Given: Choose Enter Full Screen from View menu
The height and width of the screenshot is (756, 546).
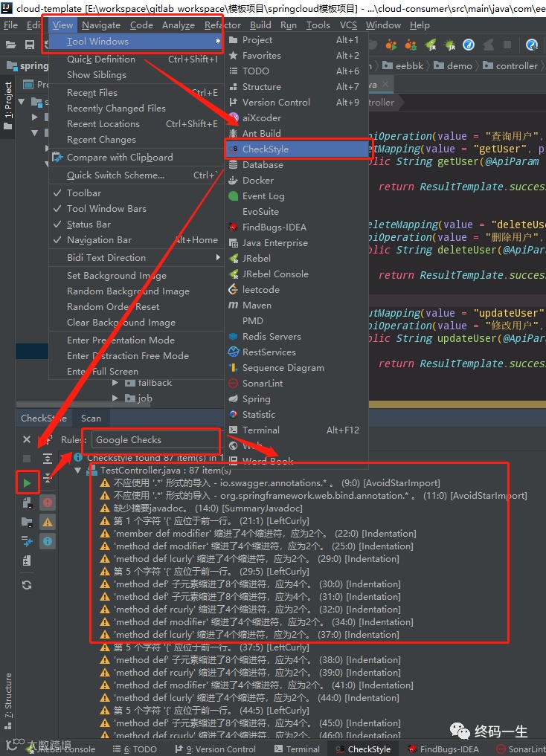Looking at the screenshot, I should pyautogui.click(x=136, y=372).
